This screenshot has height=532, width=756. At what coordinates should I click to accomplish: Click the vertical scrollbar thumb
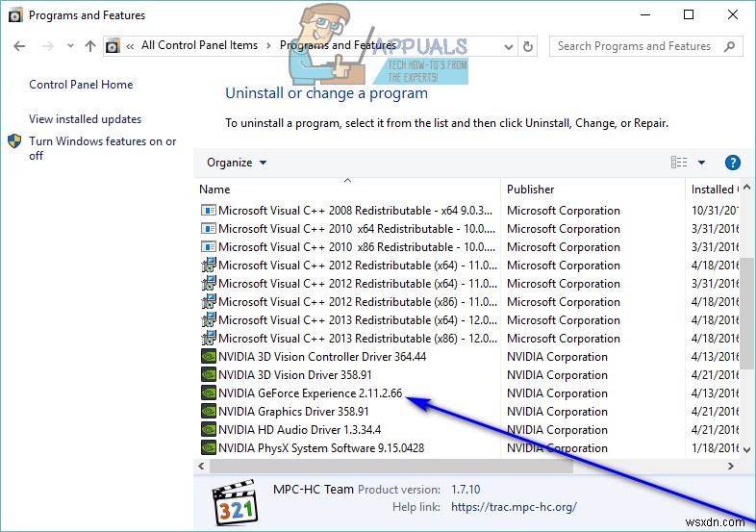[746, 314]
